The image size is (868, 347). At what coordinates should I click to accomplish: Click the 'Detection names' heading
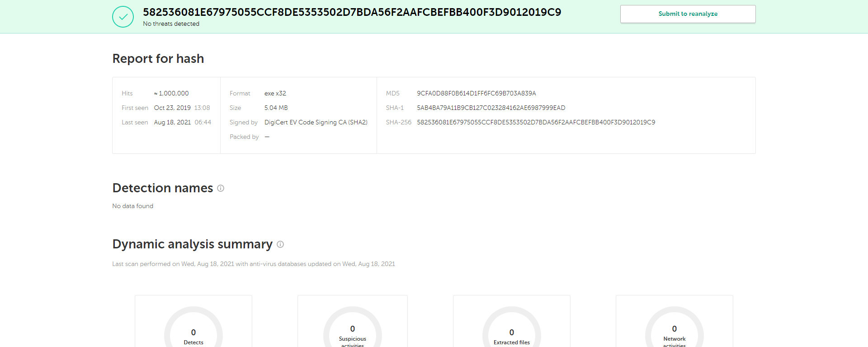pyautogui.click(x=163, y=188)
